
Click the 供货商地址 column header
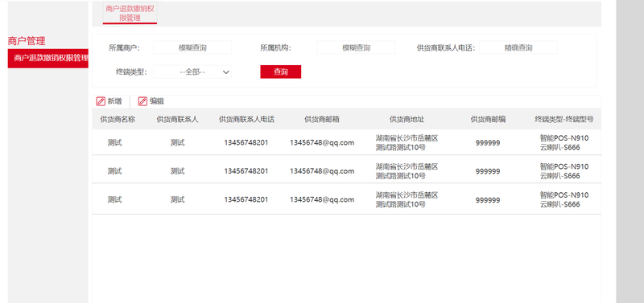tap(407, 119)
